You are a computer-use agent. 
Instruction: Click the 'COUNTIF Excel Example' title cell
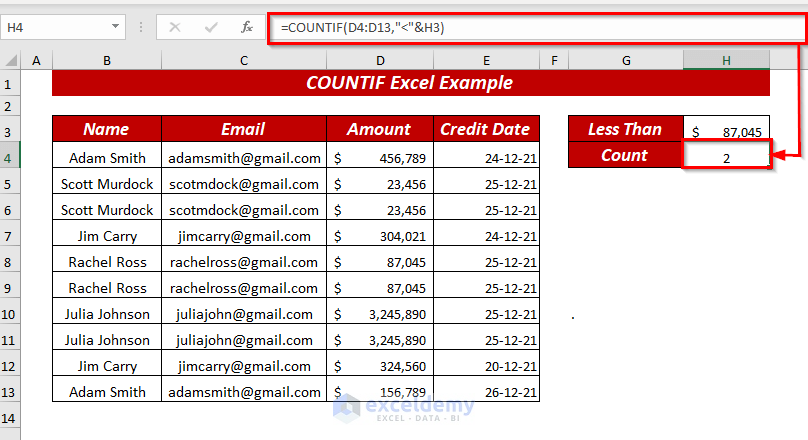411,83
